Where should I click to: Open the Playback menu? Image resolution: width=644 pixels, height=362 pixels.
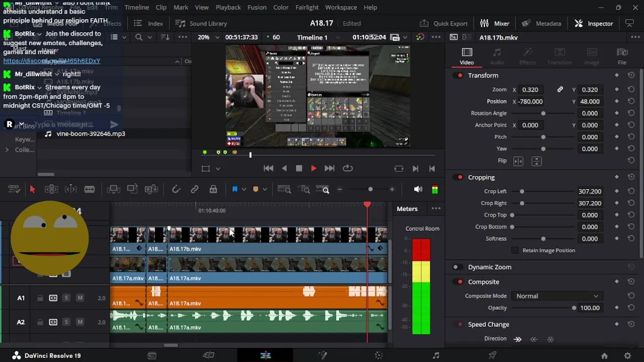click(228, 8)
